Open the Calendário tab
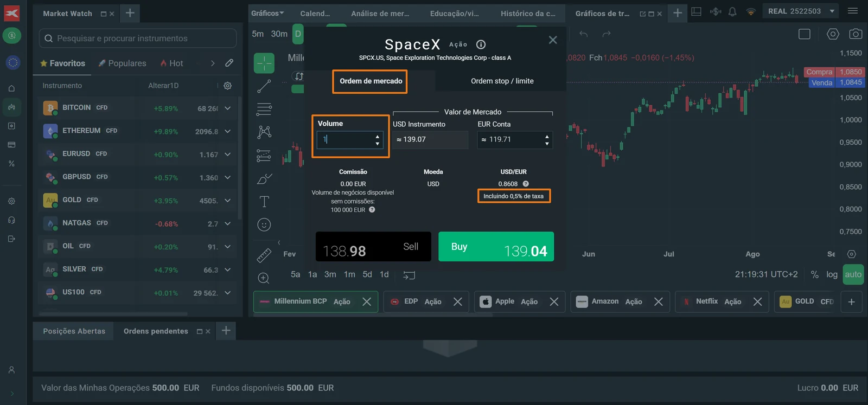 tap(315, 13)
